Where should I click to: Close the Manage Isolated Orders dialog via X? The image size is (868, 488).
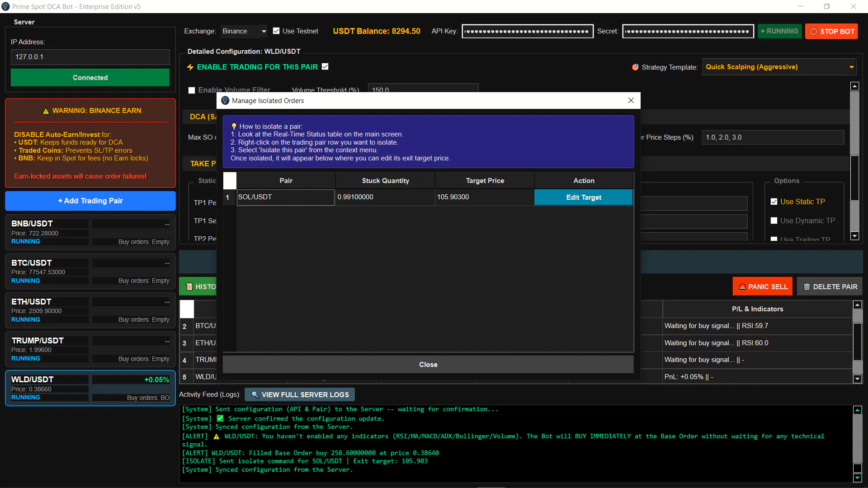click(631, 100)
